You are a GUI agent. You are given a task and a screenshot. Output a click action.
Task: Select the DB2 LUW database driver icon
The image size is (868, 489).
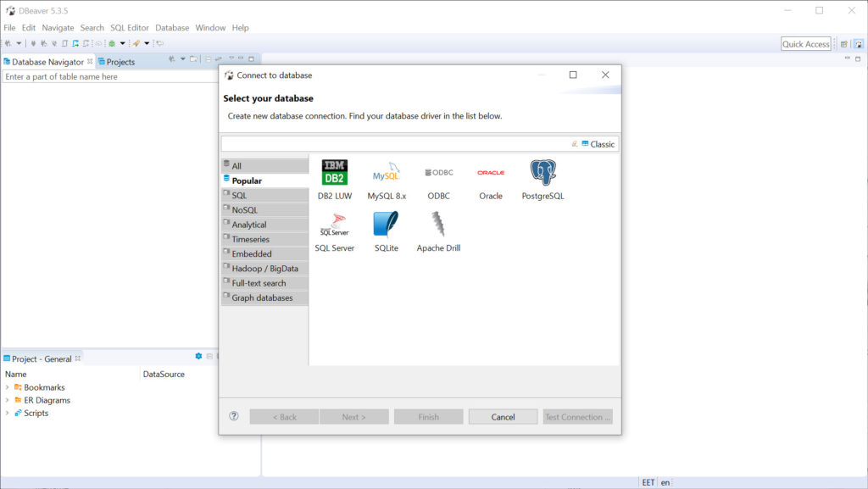(334, 173)
